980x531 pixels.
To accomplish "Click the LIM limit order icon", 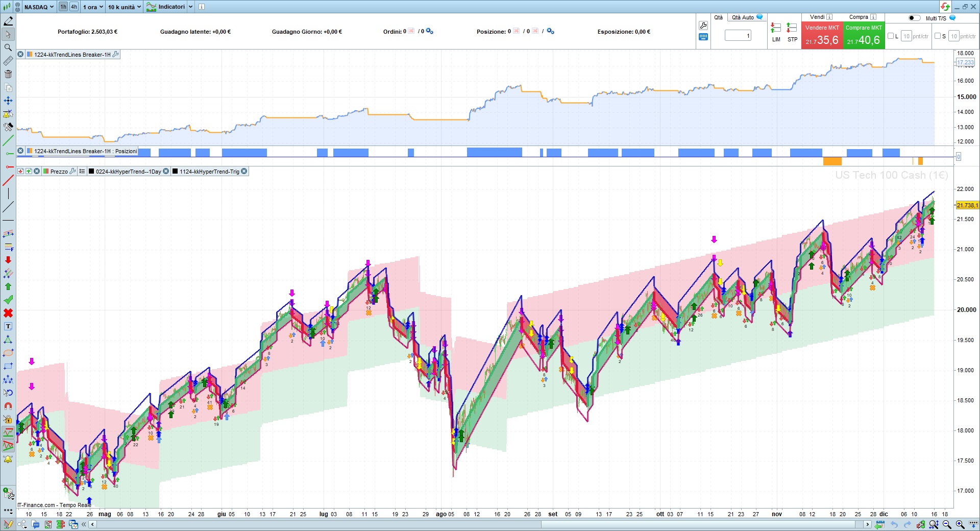I will [776, 31].
